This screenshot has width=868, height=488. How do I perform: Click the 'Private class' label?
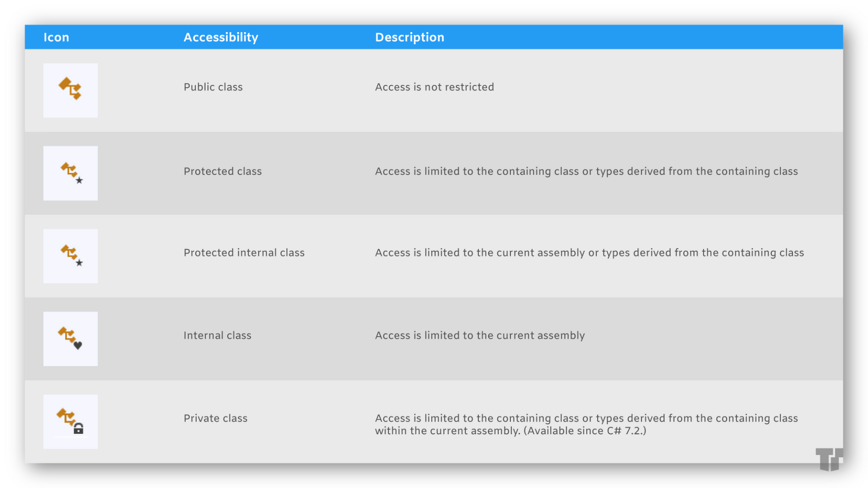(216, 418)
